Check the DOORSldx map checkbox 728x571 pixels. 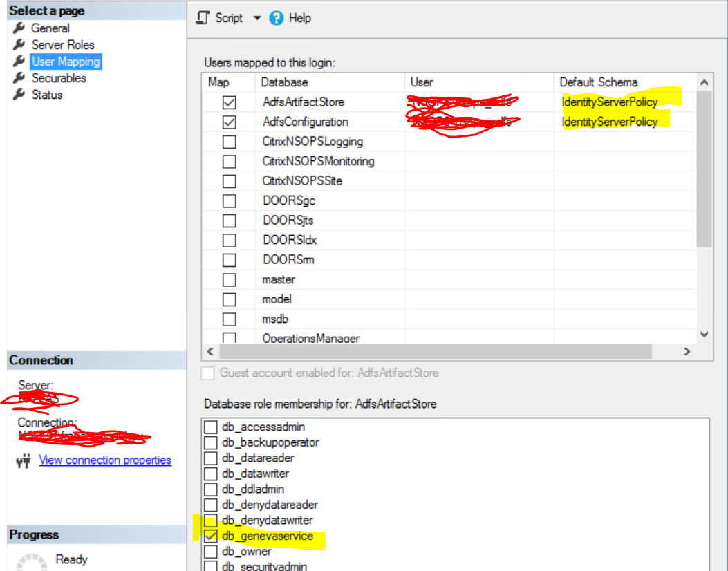229,241
